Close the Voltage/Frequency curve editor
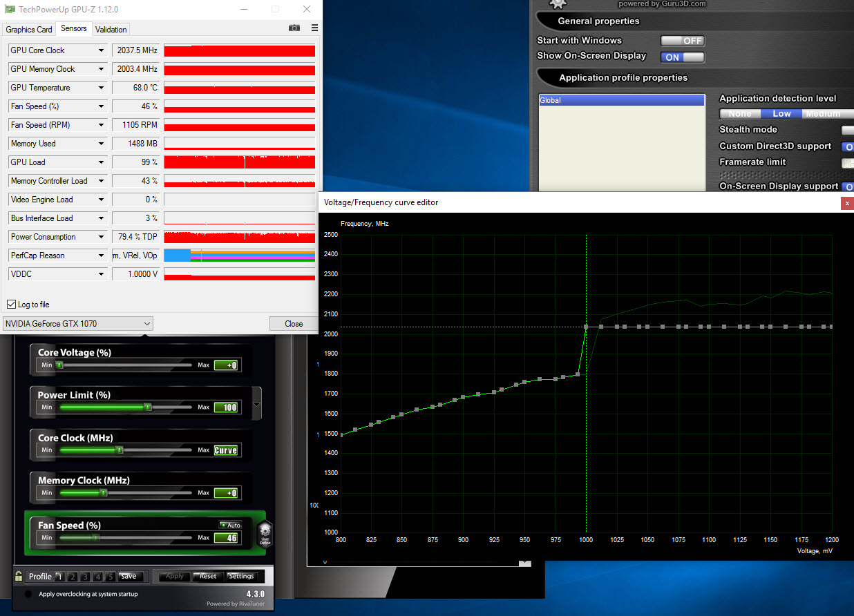Viewport: 854px width, 616px height. [846, 203]
